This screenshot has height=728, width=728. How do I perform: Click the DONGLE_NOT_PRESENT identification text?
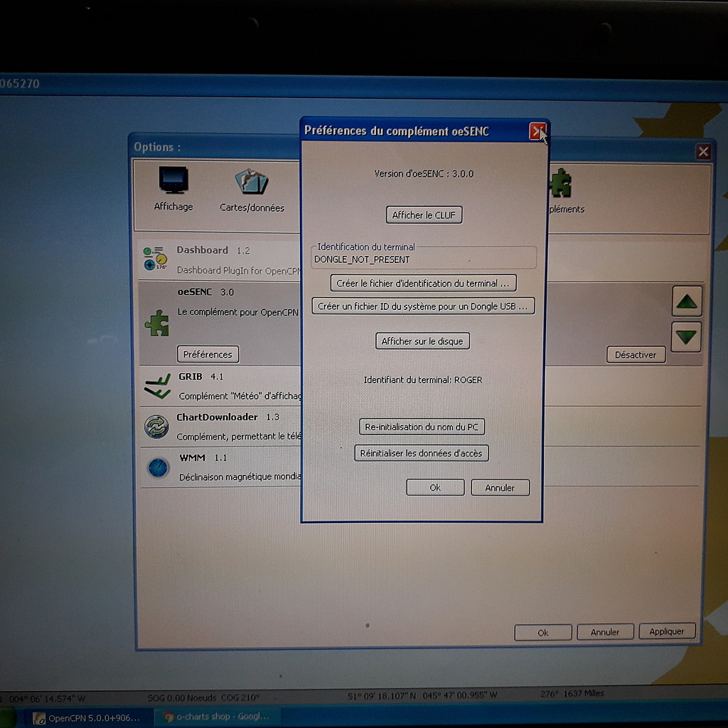(362, 259)
